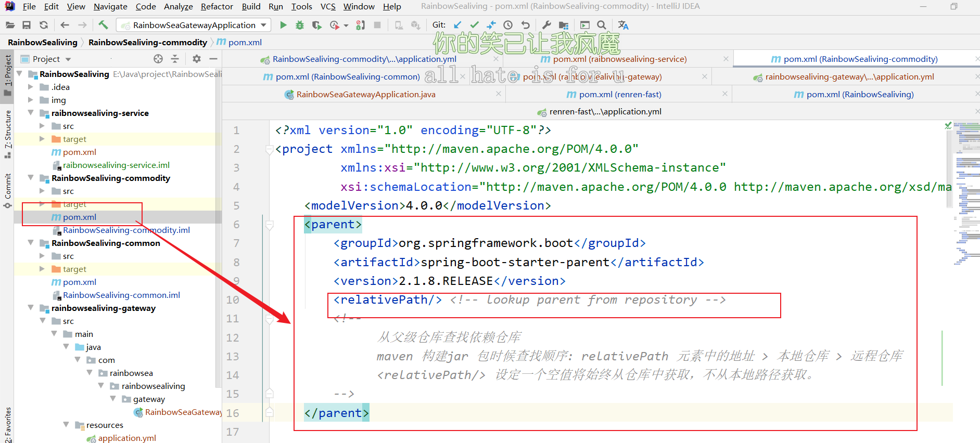This screenshot has height=443, width=980.
Task: Click RainbowSealiving-commodity in the breadcrumb
Action: pos(148,42)
